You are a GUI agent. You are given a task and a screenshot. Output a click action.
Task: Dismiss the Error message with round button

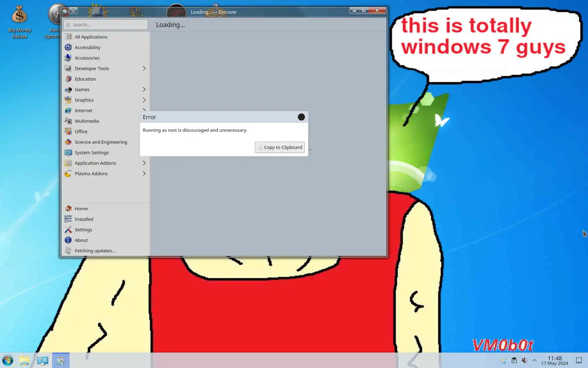pyautogui.click(x=301, y=117)
